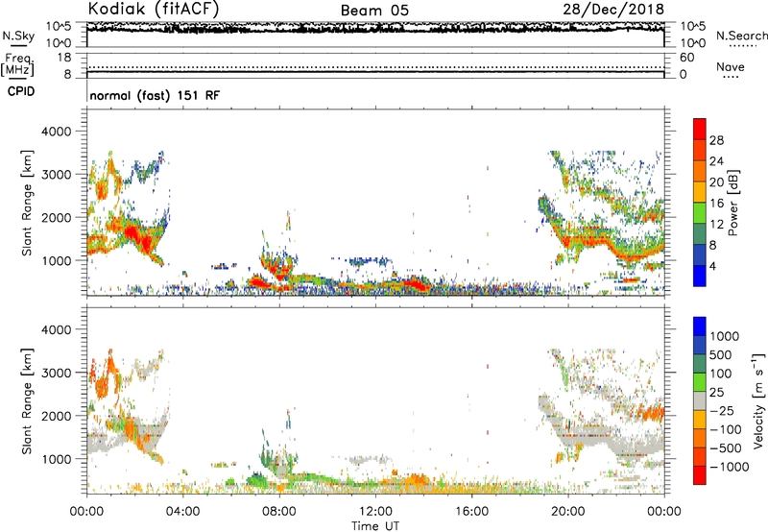Click the 08:00 time axis label
768x532 pixels.
(x=279, y=512)
